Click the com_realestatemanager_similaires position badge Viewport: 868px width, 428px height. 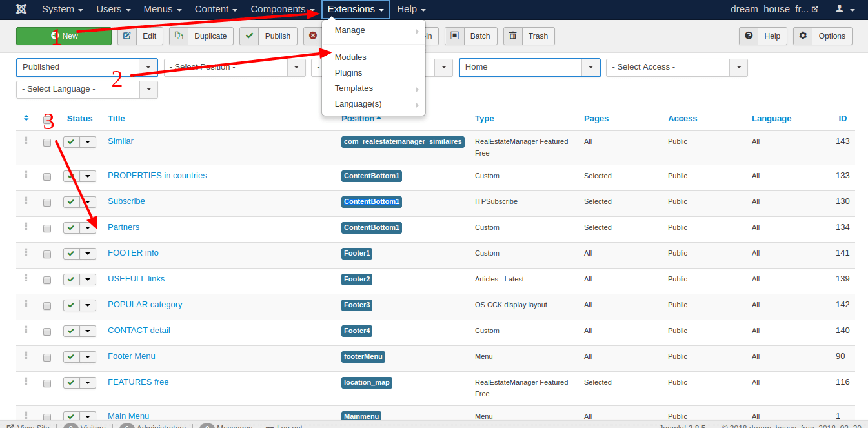[x=403, y=141]
